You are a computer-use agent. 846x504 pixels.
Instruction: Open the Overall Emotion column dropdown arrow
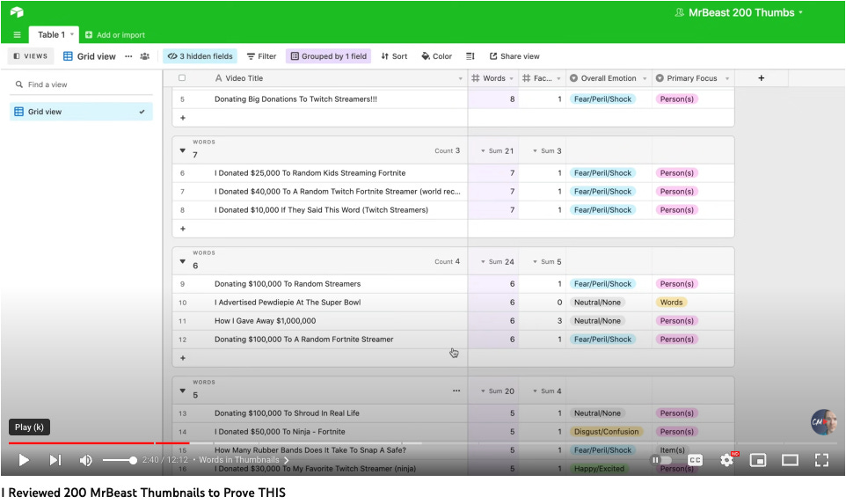(645, 79)
